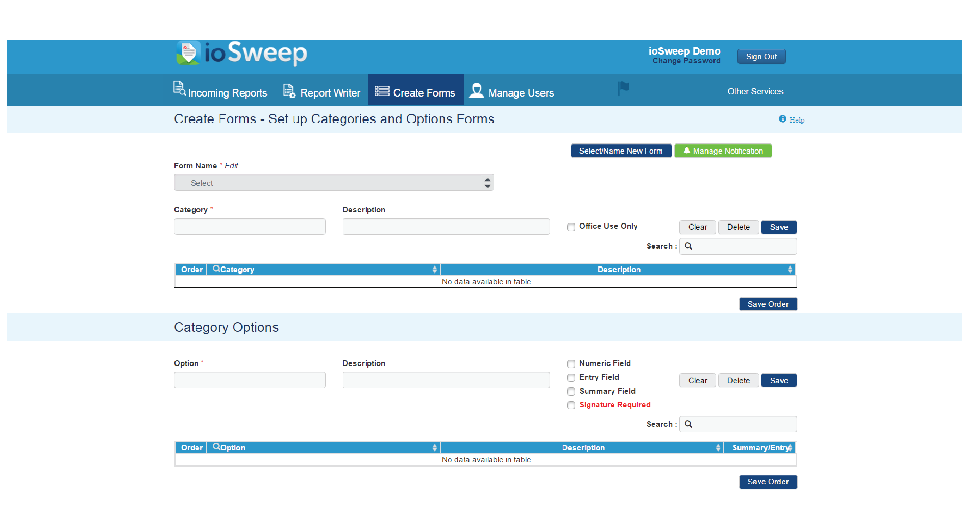The image size is (980, 531).
Task: Sort table by Category column arrows
Action: coord(435,269)
